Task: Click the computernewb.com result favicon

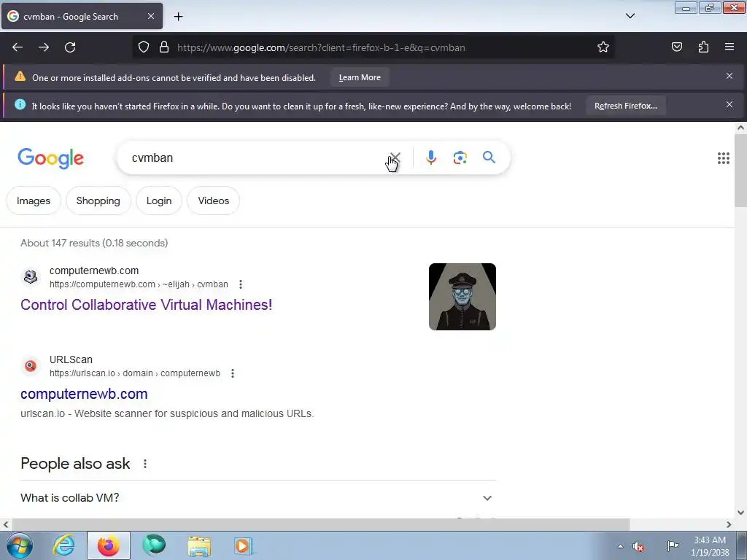Action: coord(31,276)
